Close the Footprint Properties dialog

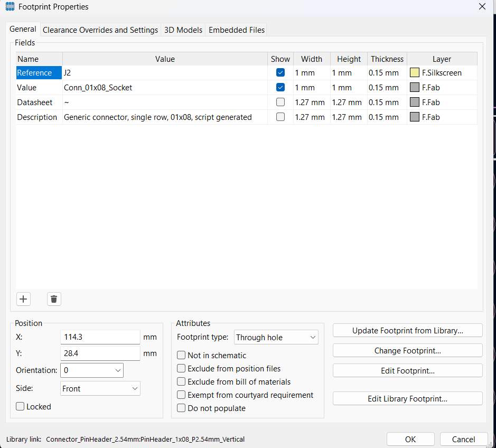click(482, 6)
